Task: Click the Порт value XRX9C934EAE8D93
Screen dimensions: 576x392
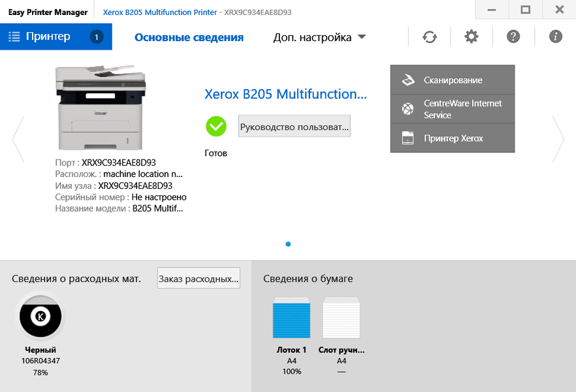Action: [119, 163]
